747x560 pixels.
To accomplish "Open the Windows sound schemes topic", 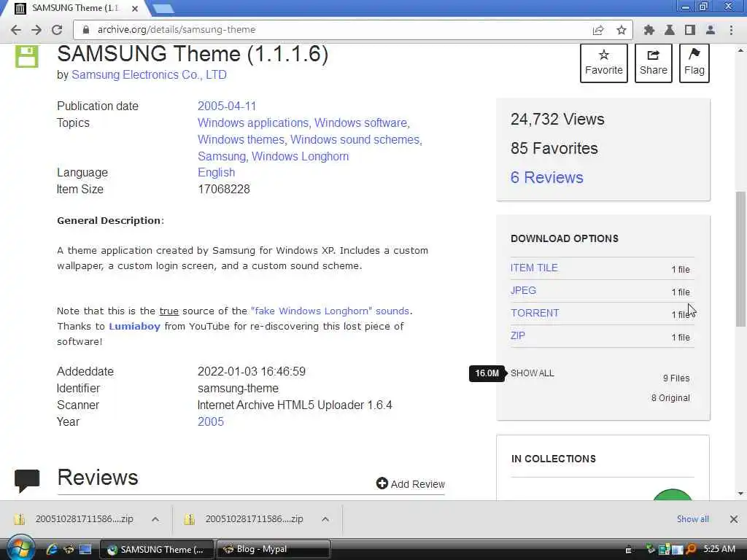I will point(355,139).
